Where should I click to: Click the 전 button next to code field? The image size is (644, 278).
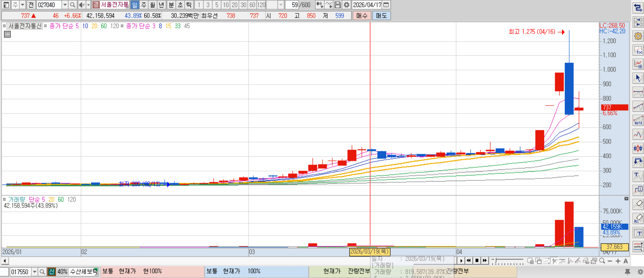(x=31, y=5)
